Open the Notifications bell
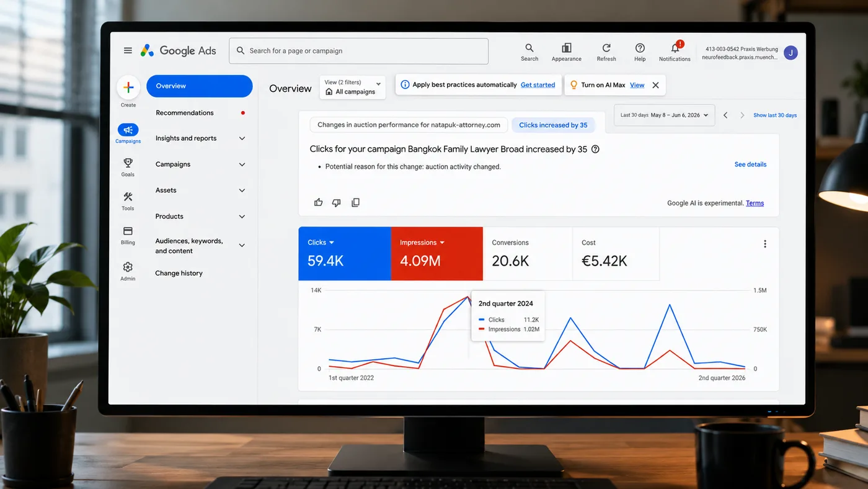 pos(675,52)
